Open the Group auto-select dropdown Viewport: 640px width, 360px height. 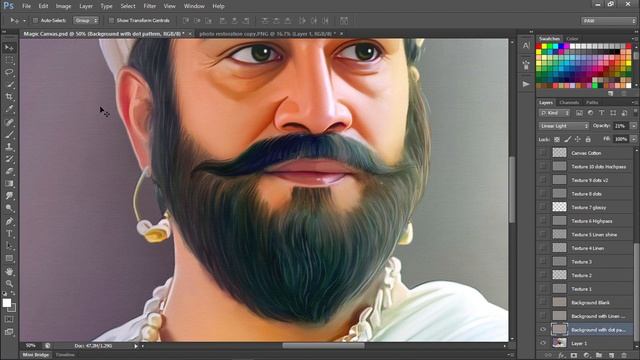(86, 20)
